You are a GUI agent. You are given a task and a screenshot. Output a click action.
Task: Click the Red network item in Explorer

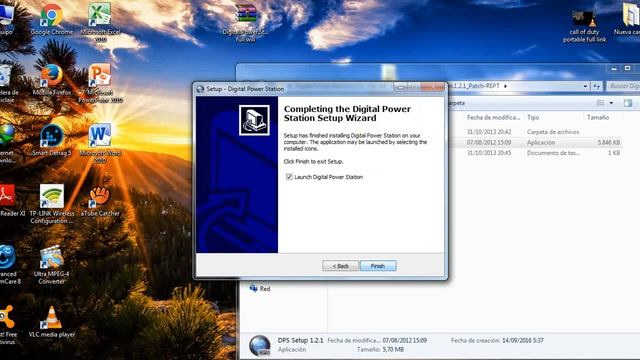260,289
